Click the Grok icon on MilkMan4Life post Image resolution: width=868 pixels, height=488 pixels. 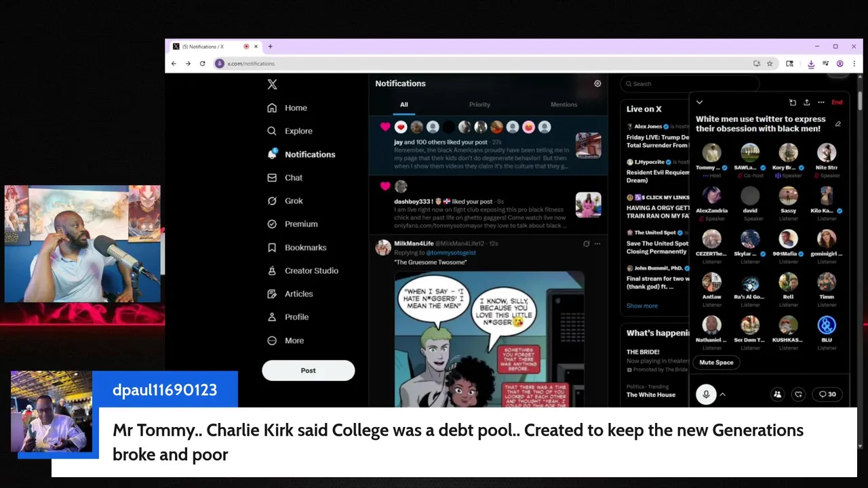pyautogui.click(x=586, y=243)
